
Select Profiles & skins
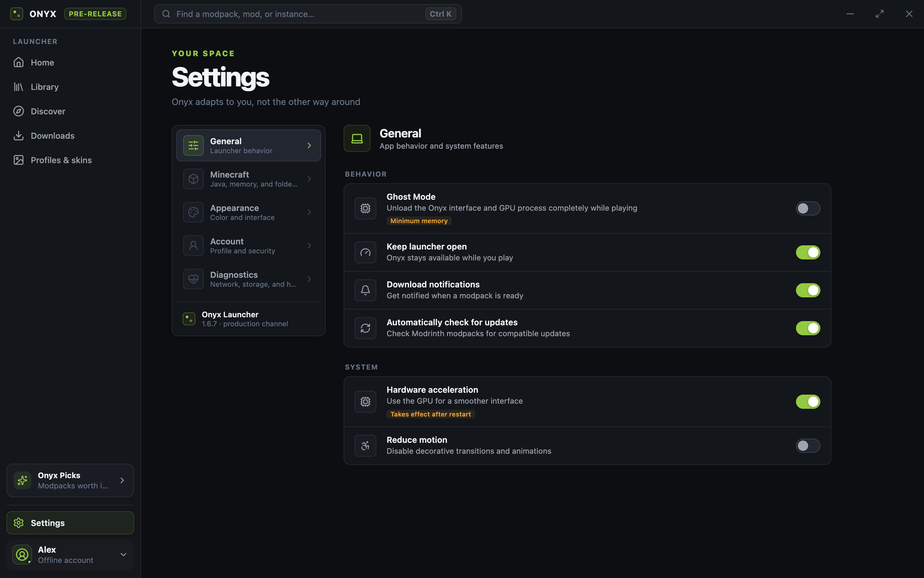click(x=70, y=160)
